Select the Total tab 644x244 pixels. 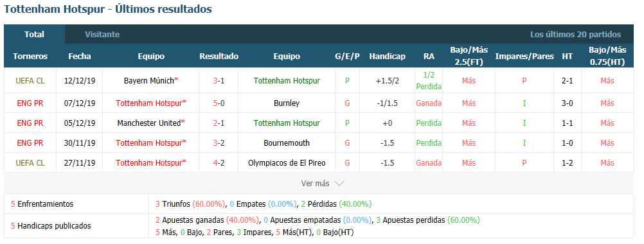[34, 35]
